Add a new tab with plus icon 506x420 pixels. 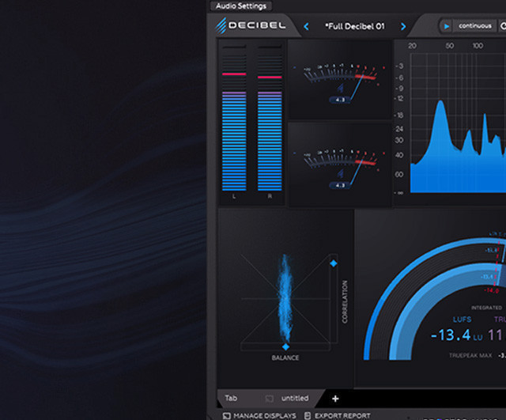point(335,399)
